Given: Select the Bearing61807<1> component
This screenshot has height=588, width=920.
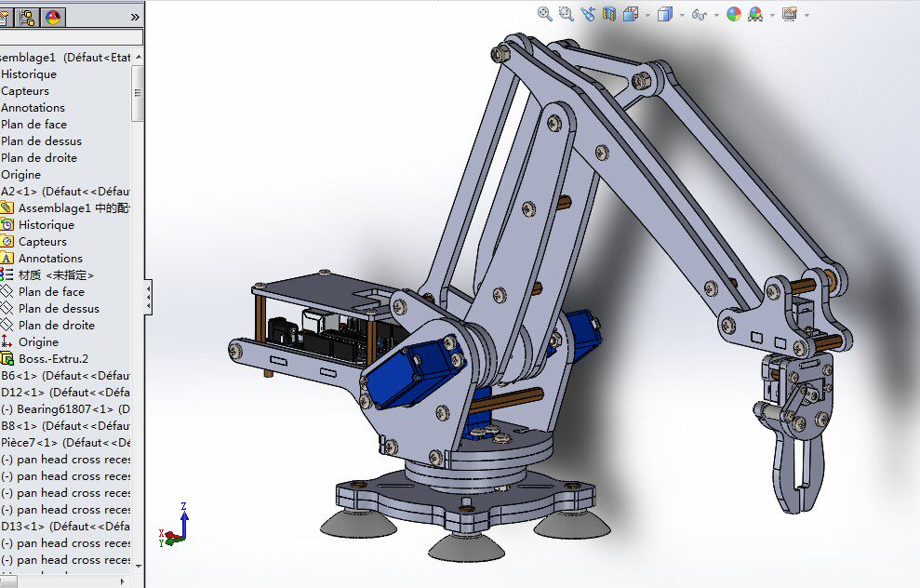Looking at the screenshot, I should (x=65, y=409).
